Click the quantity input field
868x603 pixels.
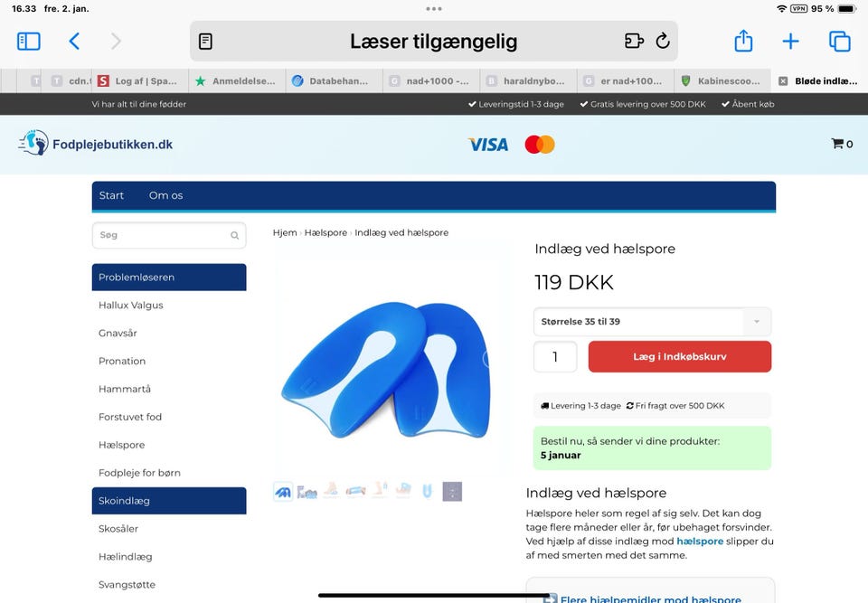pyautogui.click(x=555, y=356)
